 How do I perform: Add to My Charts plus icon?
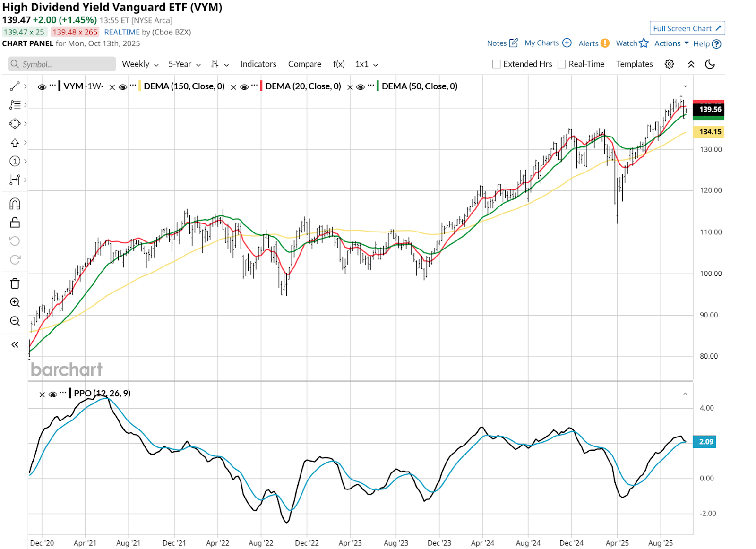click(x=567, y=43)
